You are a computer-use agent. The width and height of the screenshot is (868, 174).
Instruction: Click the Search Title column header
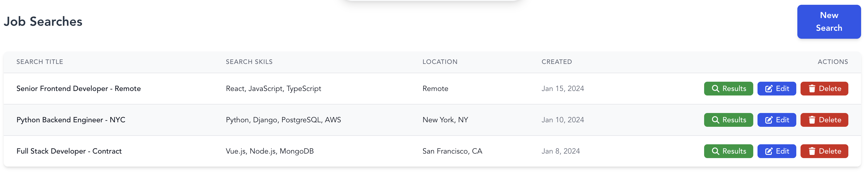coord(40,62)
